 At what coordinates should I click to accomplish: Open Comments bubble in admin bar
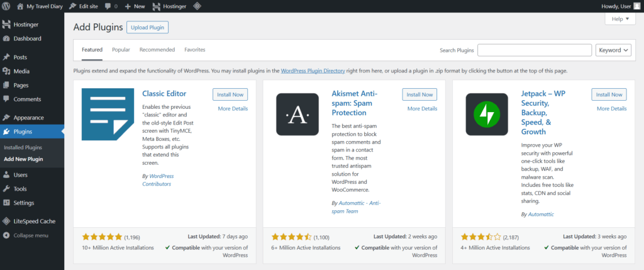pyautogui.click(x=111, y=6)
